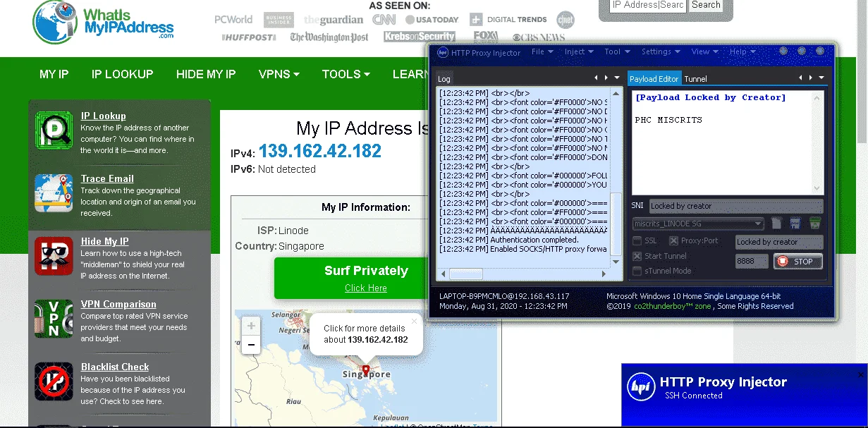868x428 pixels.
Task: Close the map popup about 139.162.42.182
Action: click(414, 322)
